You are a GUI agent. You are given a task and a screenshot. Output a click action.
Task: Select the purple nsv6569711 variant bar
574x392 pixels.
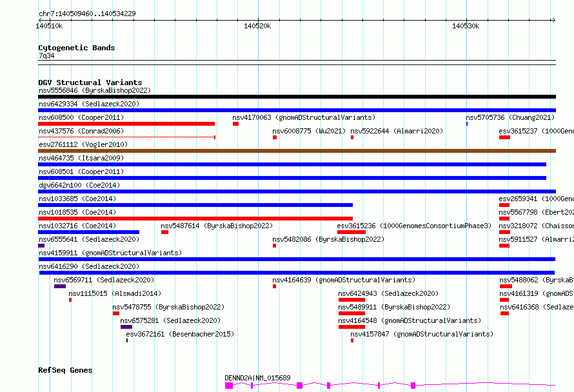pyautogui.click(x=60, y=286)
